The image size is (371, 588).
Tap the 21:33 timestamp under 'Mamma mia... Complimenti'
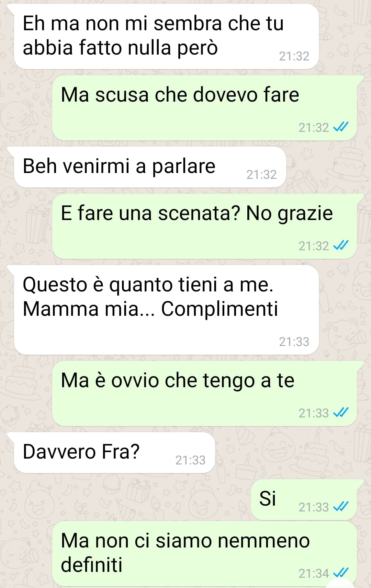pos(294,342)
